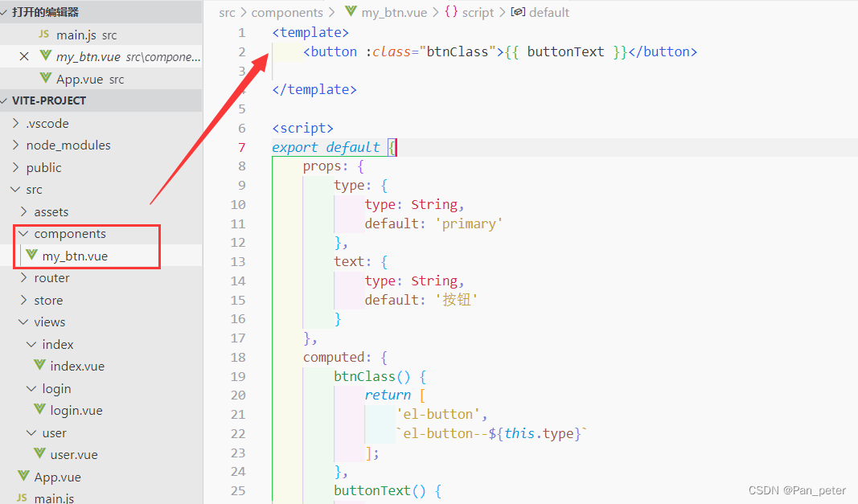Click the Vue icon beside App.vue in open editors
Viewport: 858px width, 504px height.
click(x=46, y=78)
